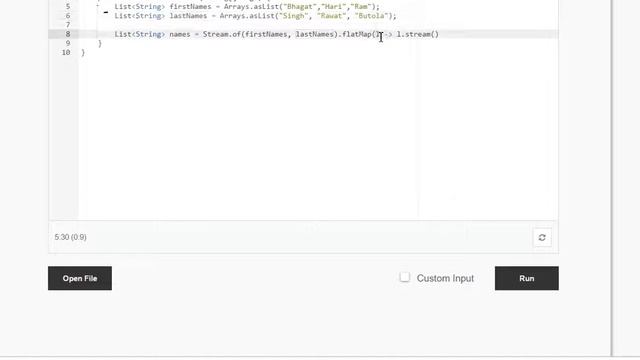Click the Run button

(527, 278)
